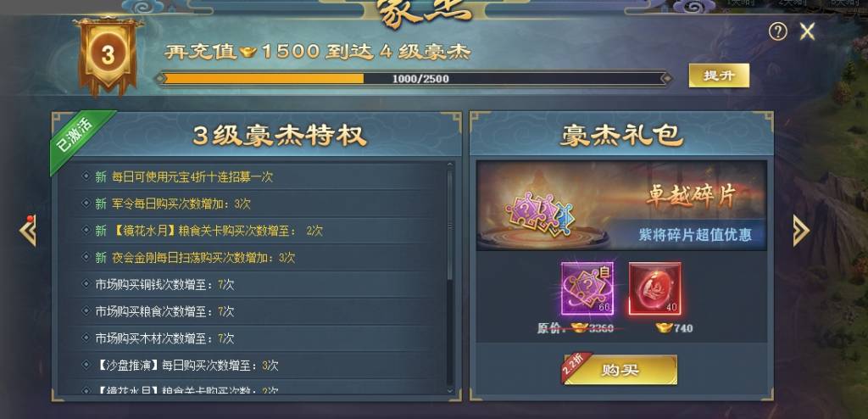
Task: Click the 卓越碎片 banner image
Action: [621, 205]
